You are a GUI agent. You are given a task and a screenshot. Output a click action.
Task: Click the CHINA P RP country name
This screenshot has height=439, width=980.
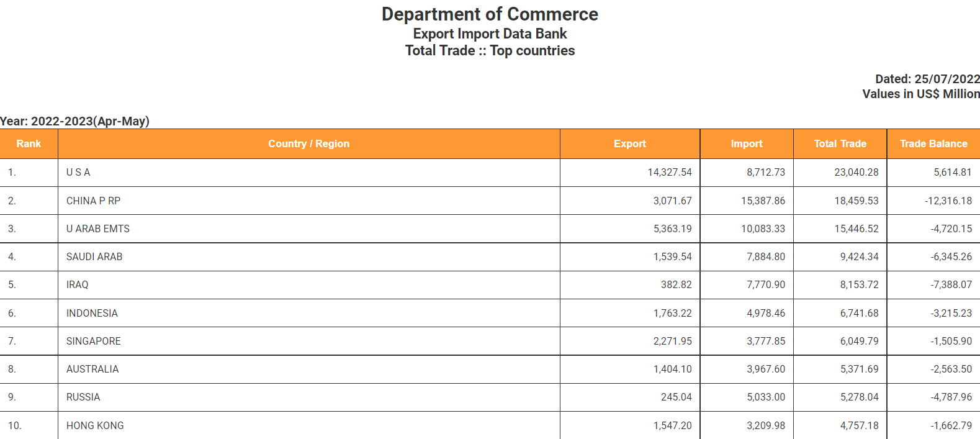pos(93,201)
